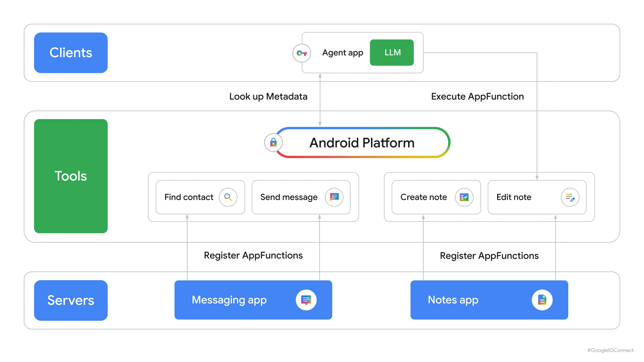The height and width of the screenshot is (362, 644).
Task: Select the blue Clients block
Action: pos(71,53)
